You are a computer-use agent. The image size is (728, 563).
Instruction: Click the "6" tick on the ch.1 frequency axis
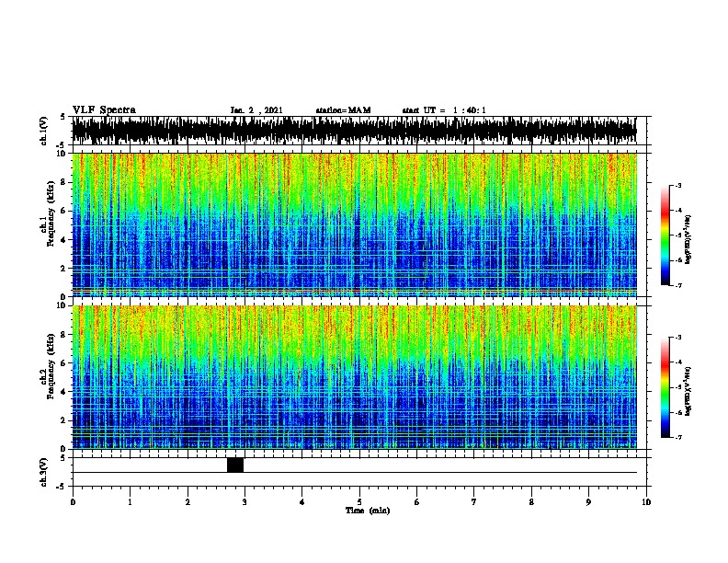[63, 211]
